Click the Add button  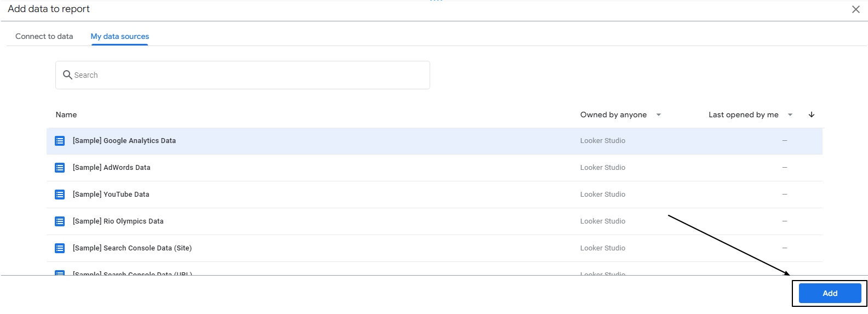coord(830,293)
